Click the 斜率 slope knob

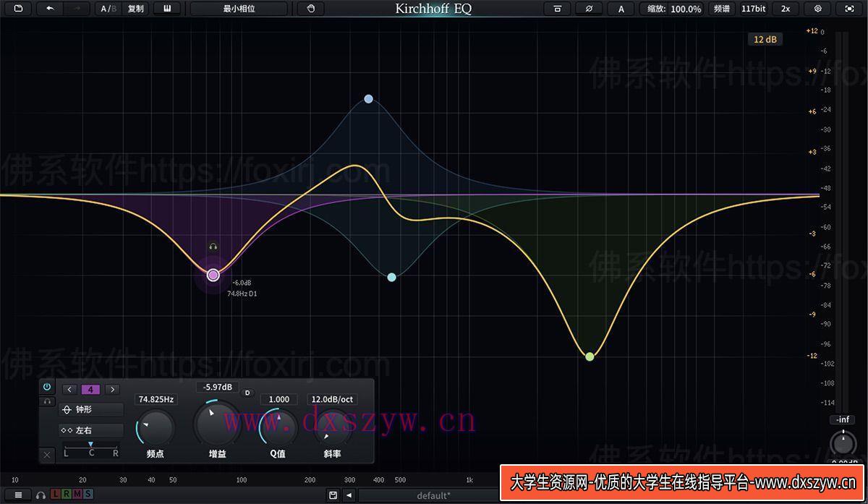333,429
